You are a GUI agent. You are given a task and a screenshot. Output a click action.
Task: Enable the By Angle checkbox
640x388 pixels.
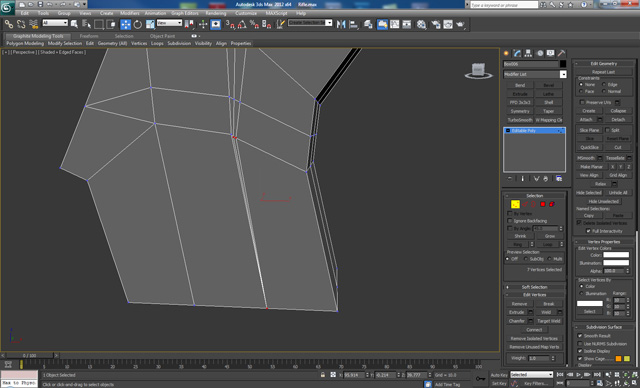coord(510,228)
